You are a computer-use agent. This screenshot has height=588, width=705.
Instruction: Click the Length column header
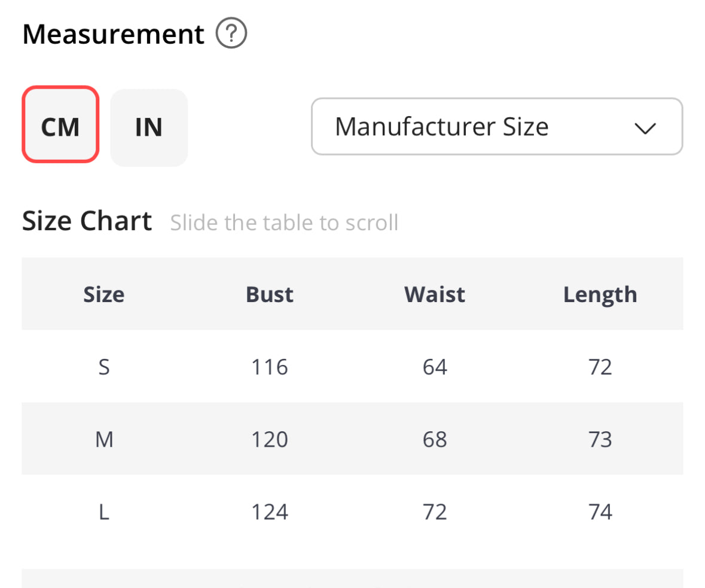[x=600, y=294]
